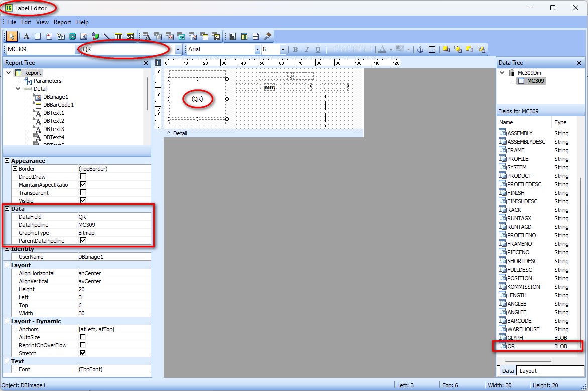The image size is (588, 391).
Task: Collapse the Mc309Dm node in Data Tree
Action: 502,73
